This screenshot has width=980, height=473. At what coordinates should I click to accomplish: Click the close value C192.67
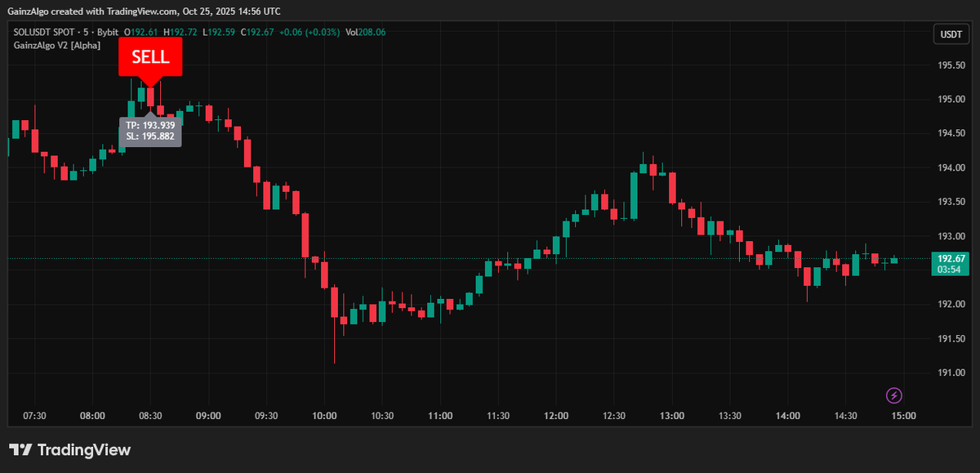click(x=256, y=33)
